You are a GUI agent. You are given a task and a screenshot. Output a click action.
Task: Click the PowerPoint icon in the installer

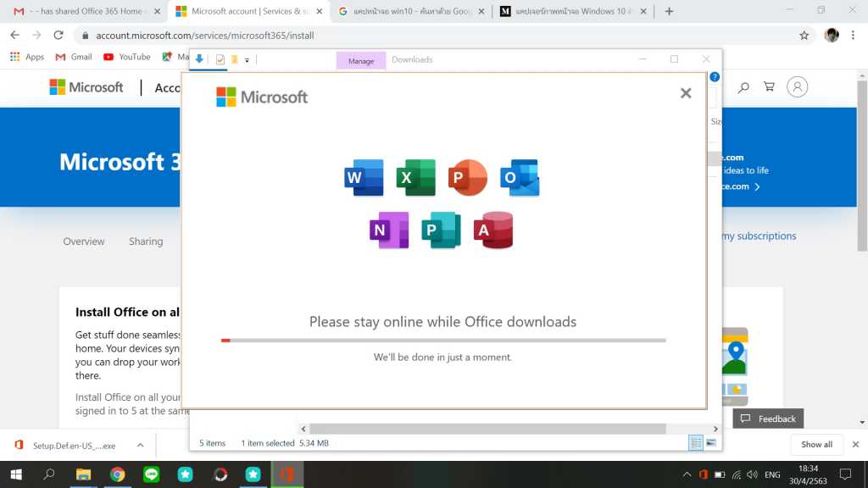click(467, 178)
